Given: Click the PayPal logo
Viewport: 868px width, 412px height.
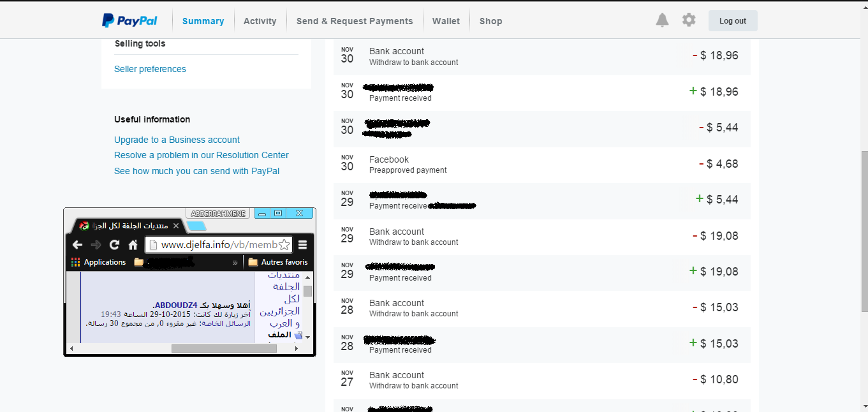Looking at the screenshot, I should point(129,20).
